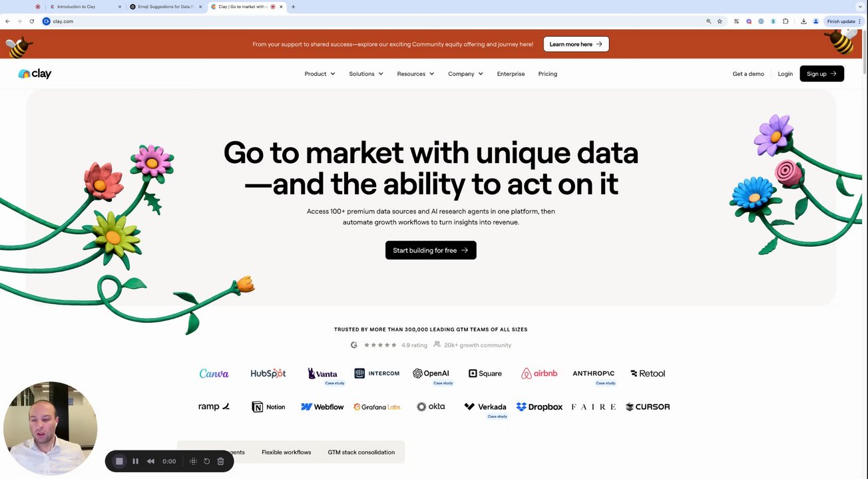Expand the Company menu
The height and width of the screenshot is (479, 868).
(x=465, y=74)
